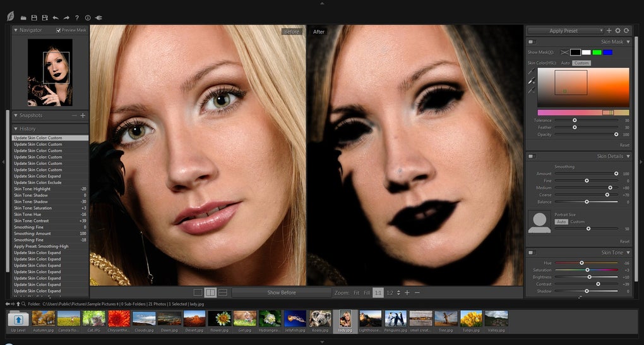The width and height of the screenshot is (644, 345).
Task: Click the feather logo icon at top left
Action: pyautogui.click(x=10, y=16)
